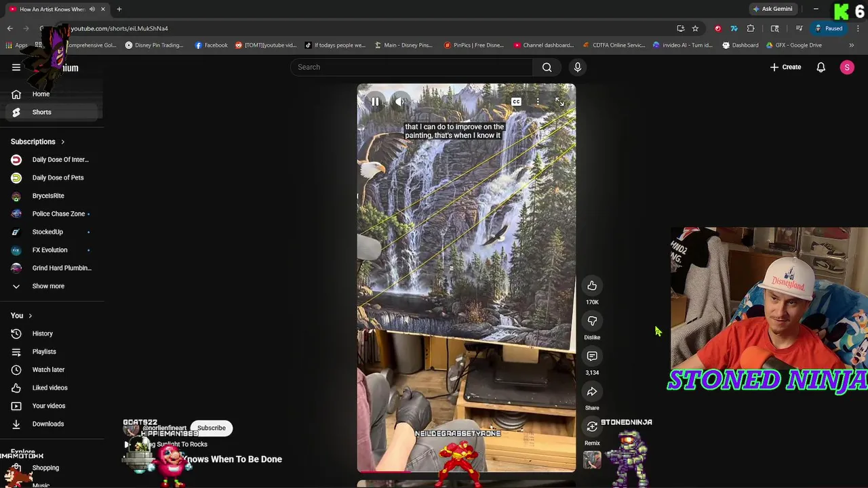Pause the Shorts video
Viewport: 868px width, 488px height.
coord(375,102)
